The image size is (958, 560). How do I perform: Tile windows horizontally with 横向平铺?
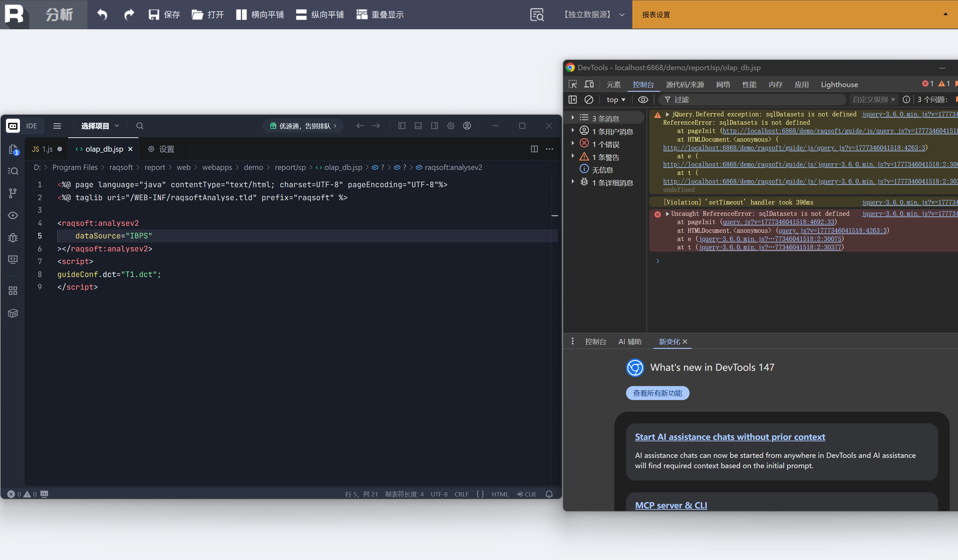260,14
